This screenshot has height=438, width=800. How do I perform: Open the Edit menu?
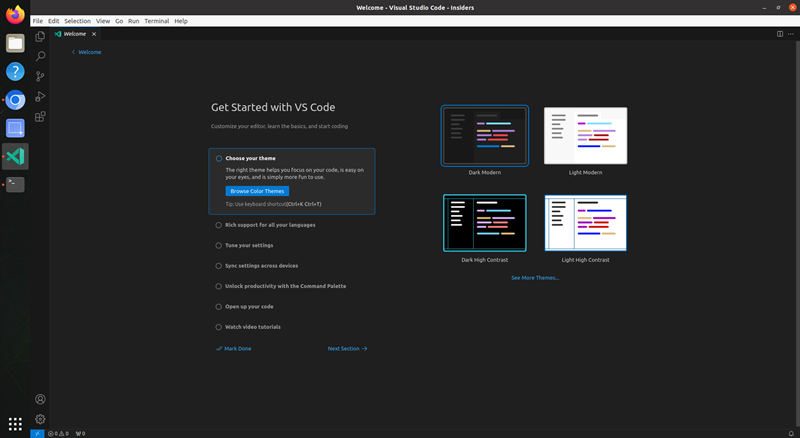pos(54,21)
